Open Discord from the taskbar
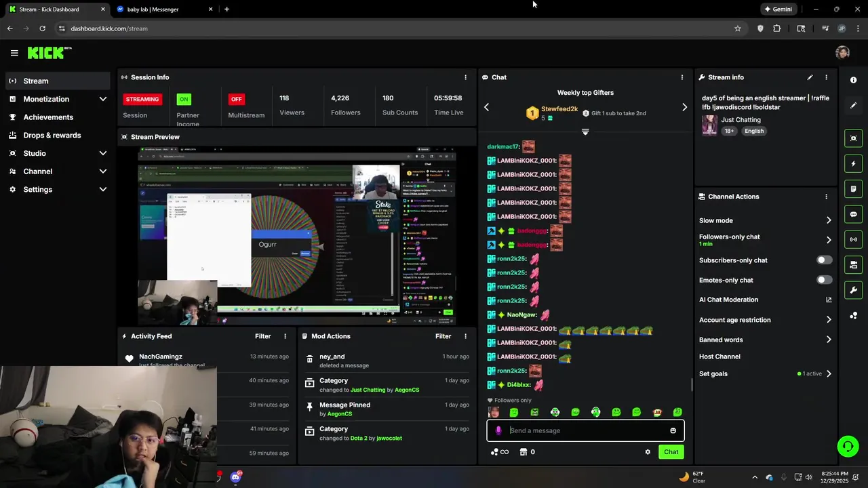Screen dimensions: 868x488 click(x=235, y=477)
